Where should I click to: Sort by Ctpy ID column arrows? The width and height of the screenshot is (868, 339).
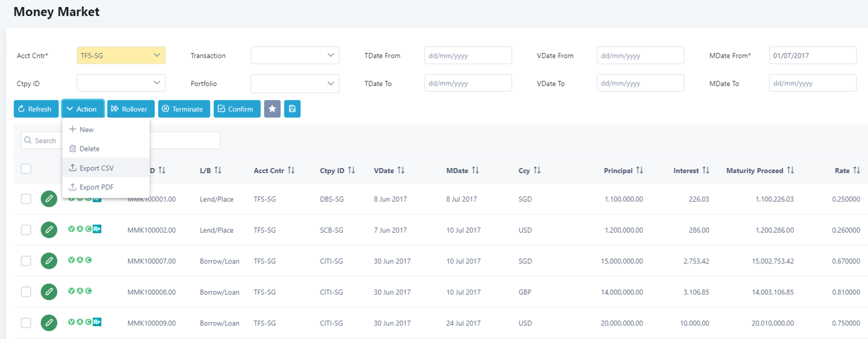352,171
